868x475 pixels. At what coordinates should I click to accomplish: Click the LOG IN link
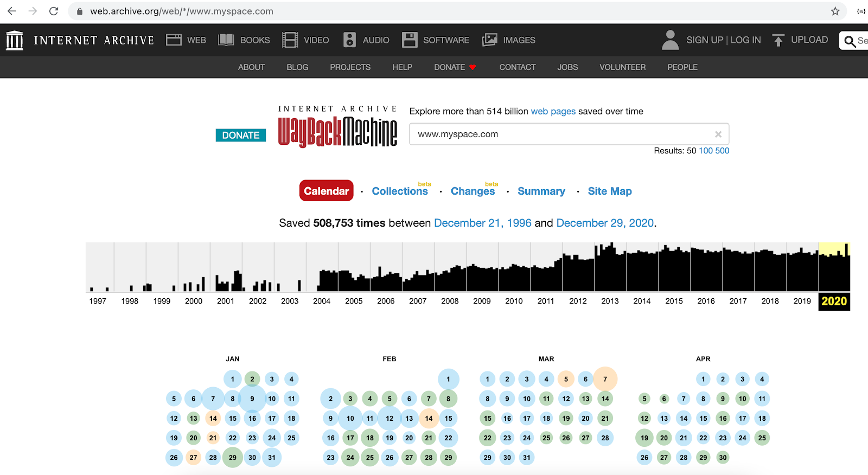click(745, 40)
